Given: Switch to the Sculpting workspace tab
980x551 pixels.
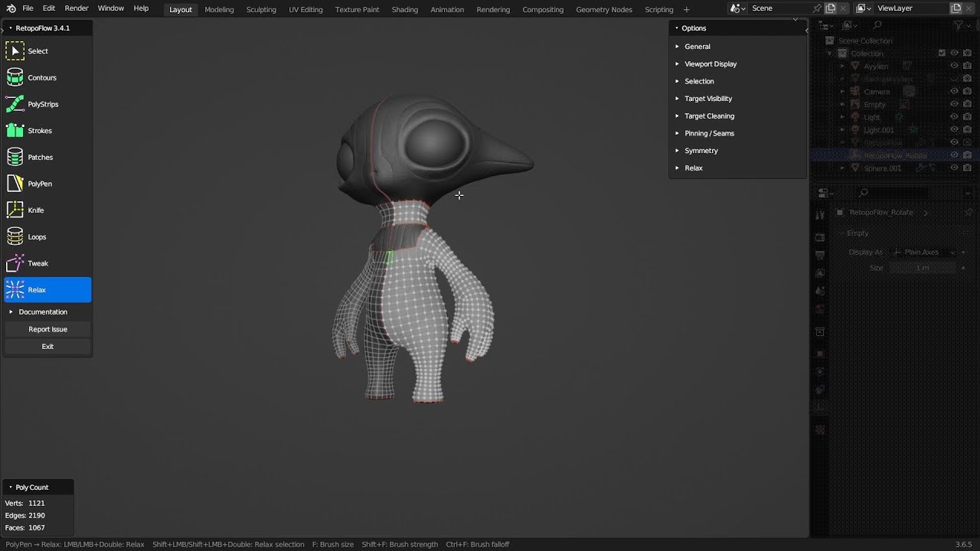Looking at the screenshot, I should [261, 9].
